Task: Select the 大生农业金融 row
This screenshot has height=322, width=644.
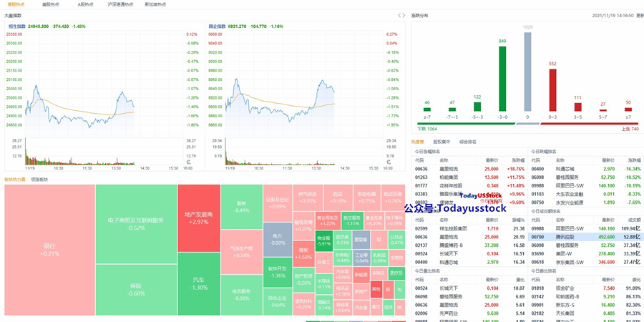Action: [586, 194]
